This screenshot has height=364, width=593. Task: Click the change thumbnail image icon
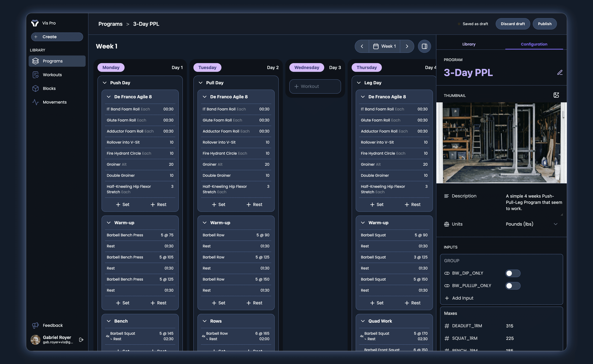(x=556, y=95)
